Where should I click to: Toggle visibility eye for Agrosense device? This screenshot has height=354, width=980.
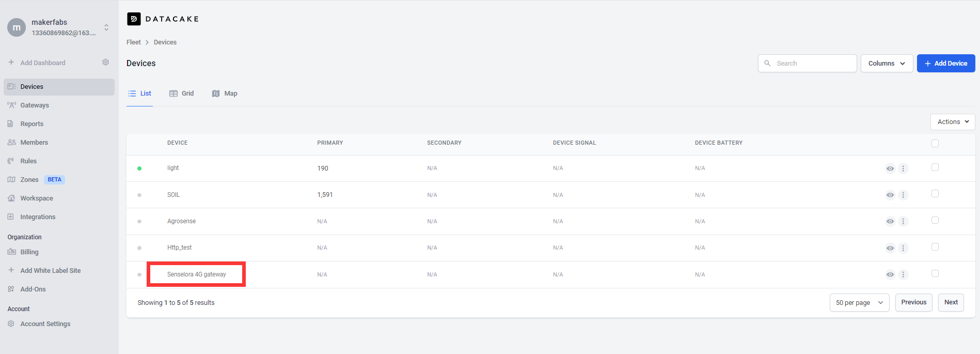click(x=890, y=222)
